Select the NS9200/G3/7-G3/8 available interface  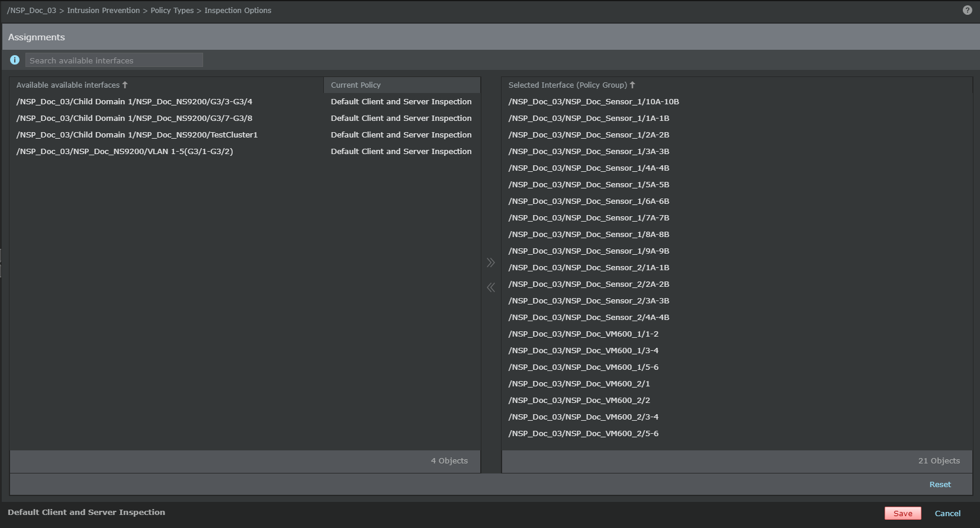(245, 118)
